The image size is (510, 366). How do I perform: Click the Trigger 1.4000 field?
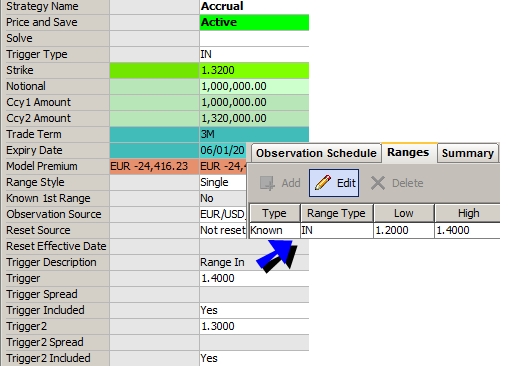254,278
